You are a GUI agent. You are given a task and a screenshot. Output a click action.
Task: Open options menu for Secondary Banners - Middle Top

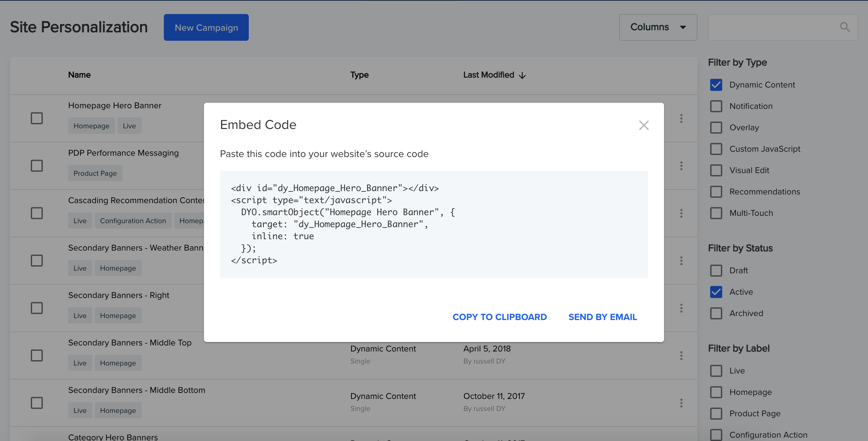[x=681, y=355]
